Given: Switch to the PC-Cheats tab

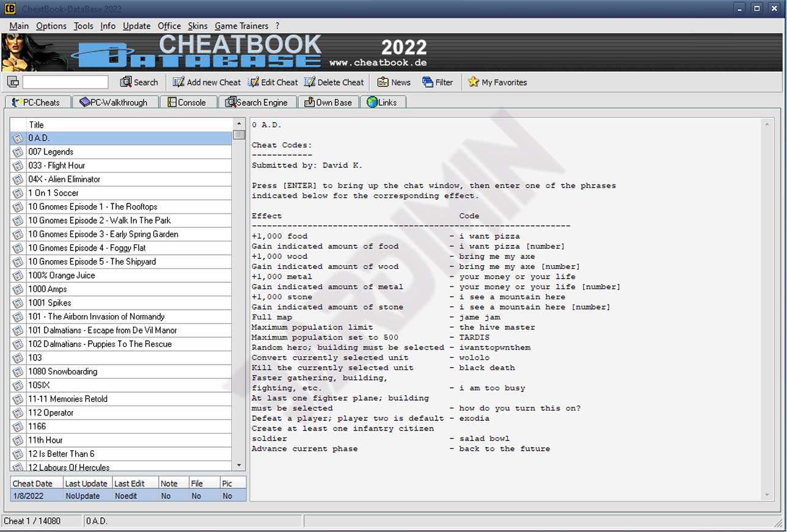Looking at the screenshot, I should pyautogui.click(x=37, y=102).
